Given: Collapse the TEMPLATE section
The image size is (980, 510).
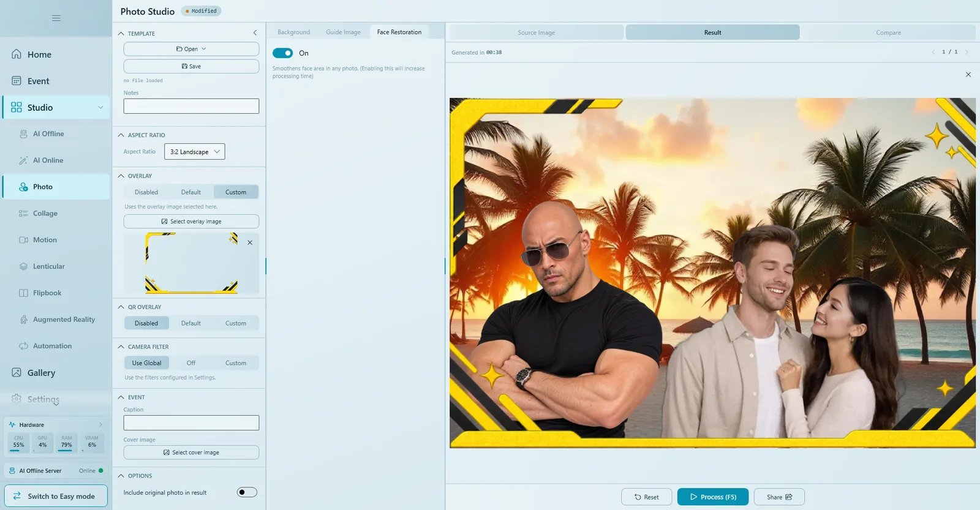Looking at the screenshot, I should coord(121,34).
